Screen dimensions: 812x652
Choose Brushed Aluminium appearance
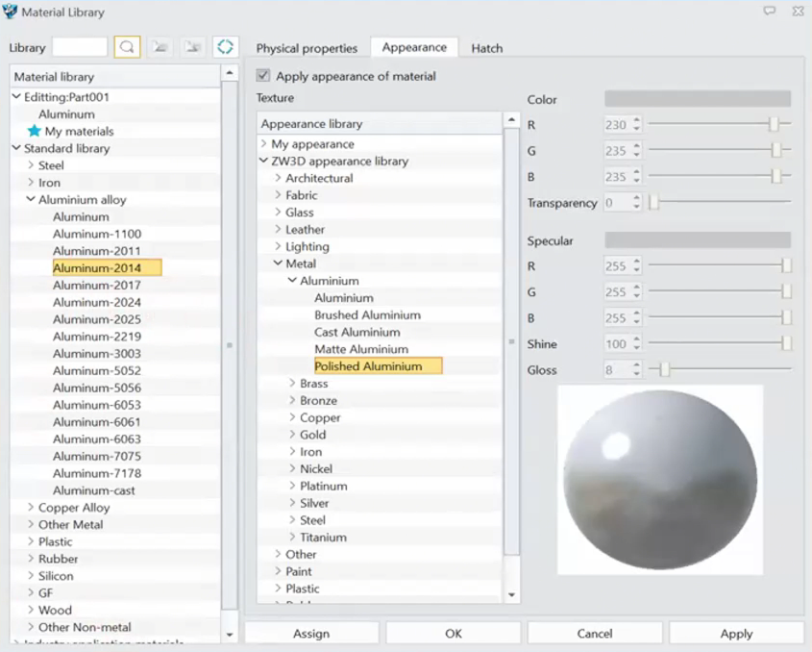pyautogui.click(x=367, y=315)
